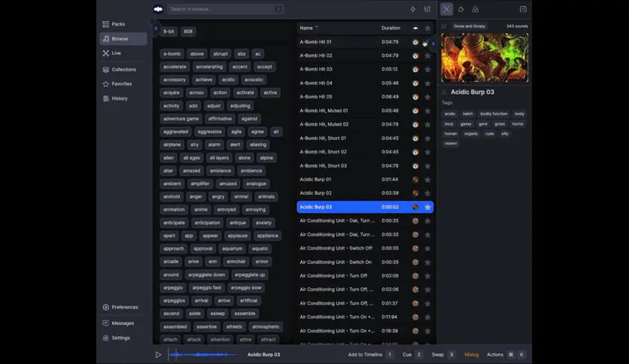Click the pack icon on Air Conditioning Unit - Turn Off 0:02:06 first row

pos(415,276)
